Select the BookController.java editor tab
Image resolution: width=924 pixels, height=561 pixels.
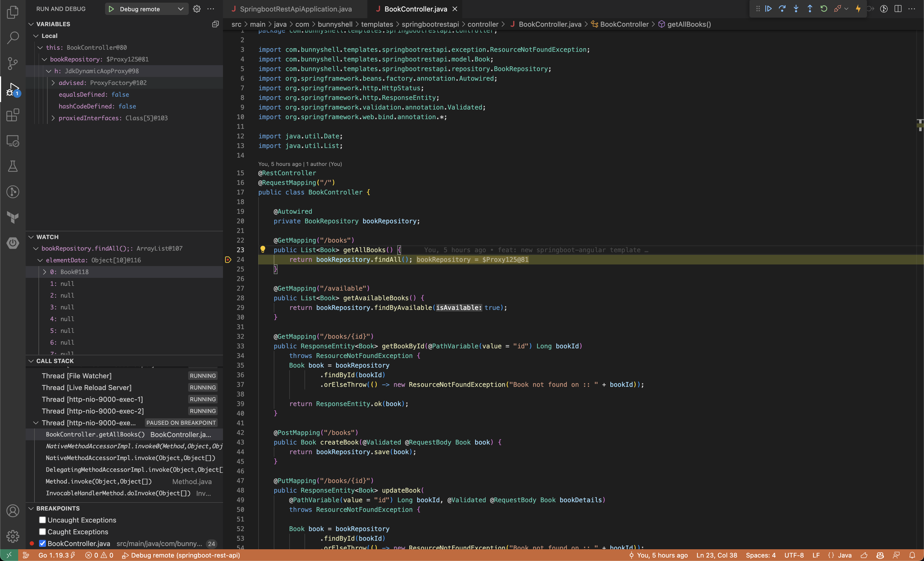pyautogui.click(x=415, y=9)
